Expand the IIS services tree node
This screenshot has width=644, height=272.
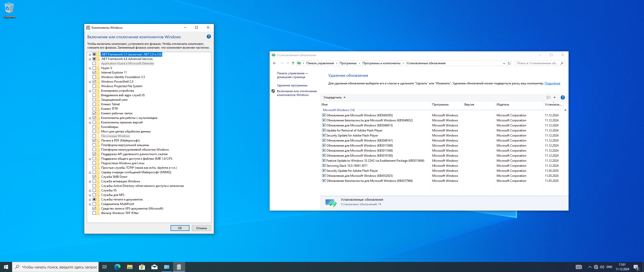(x=90, y=191)
